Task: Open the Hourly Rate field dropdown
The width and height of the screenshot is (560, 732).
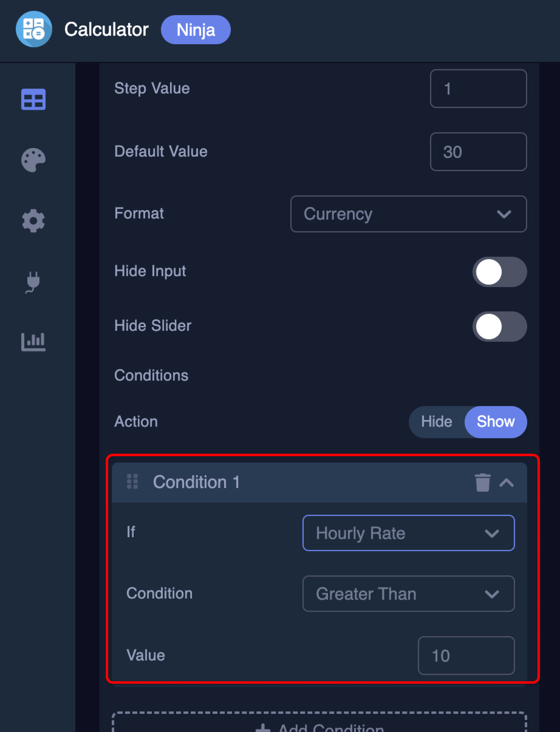Action: click(408, 533)
